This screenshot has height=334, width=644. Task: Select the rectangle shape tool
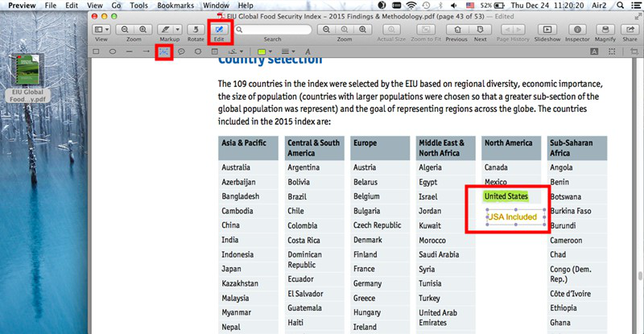(96, 52)
